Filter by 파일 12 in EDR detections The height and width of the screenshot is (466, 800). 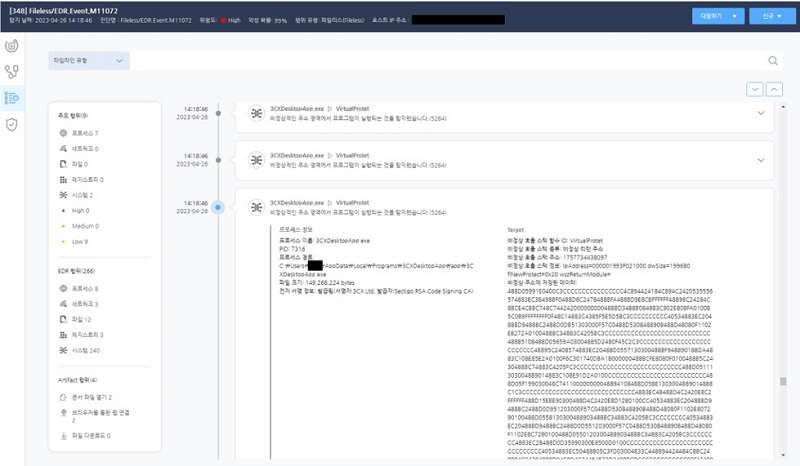click(x=76, y=320)
